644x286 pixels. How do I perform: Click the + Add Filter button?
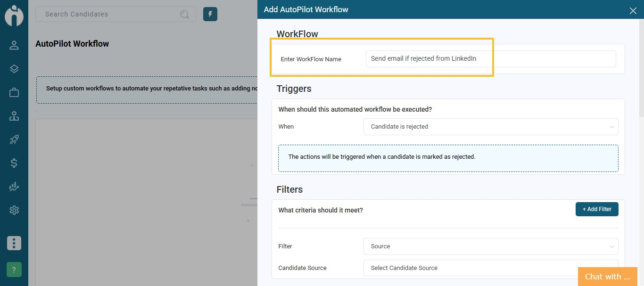[x=597, y=209]
